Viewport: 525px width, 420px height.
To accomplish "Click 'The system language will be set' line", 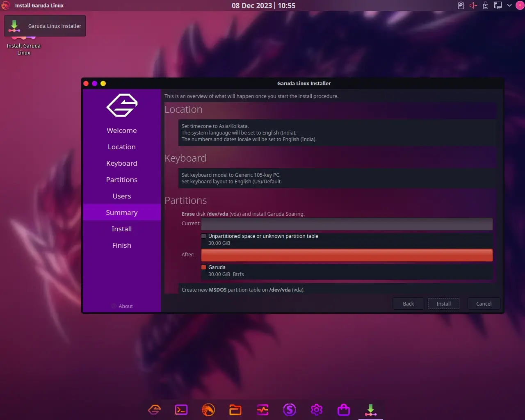I will click(239, 132).
